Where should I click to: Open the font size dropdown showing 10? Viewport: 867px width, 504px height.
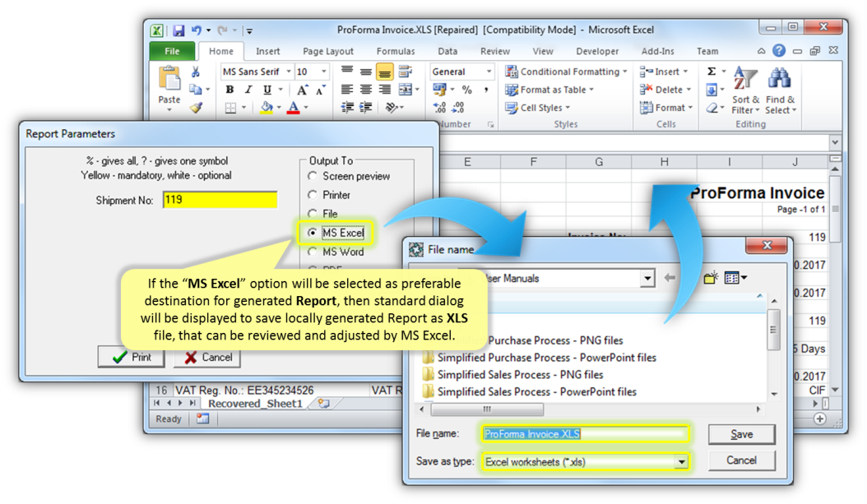324,72
